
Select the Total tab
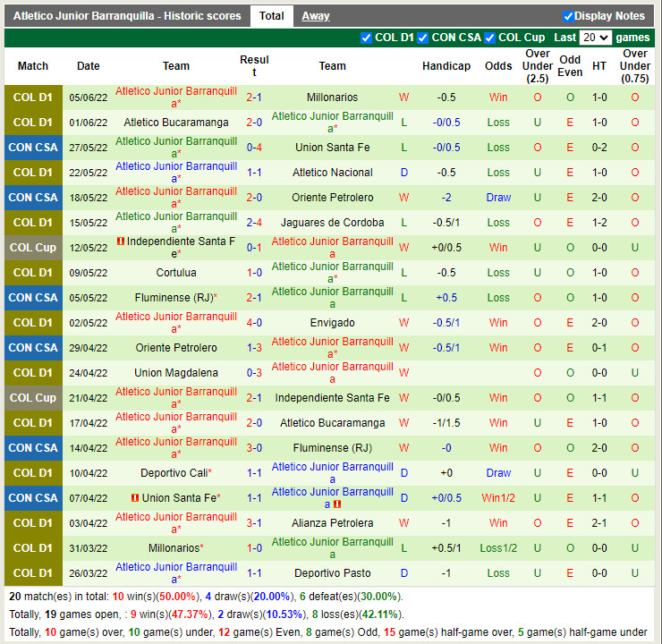coord(271,16)
